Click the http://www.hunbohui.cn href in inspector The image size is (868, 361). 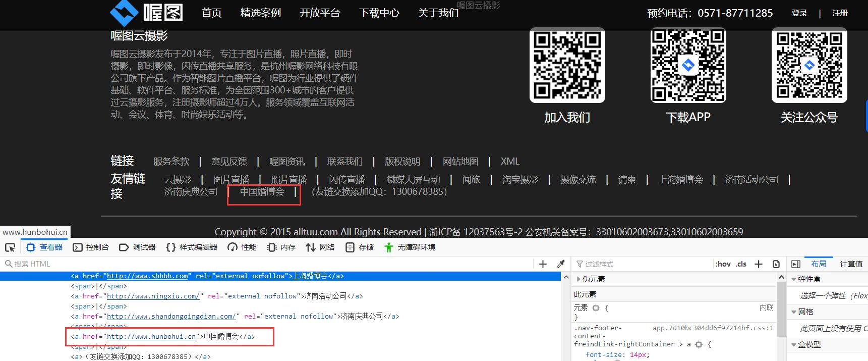[x=151, y=337]
